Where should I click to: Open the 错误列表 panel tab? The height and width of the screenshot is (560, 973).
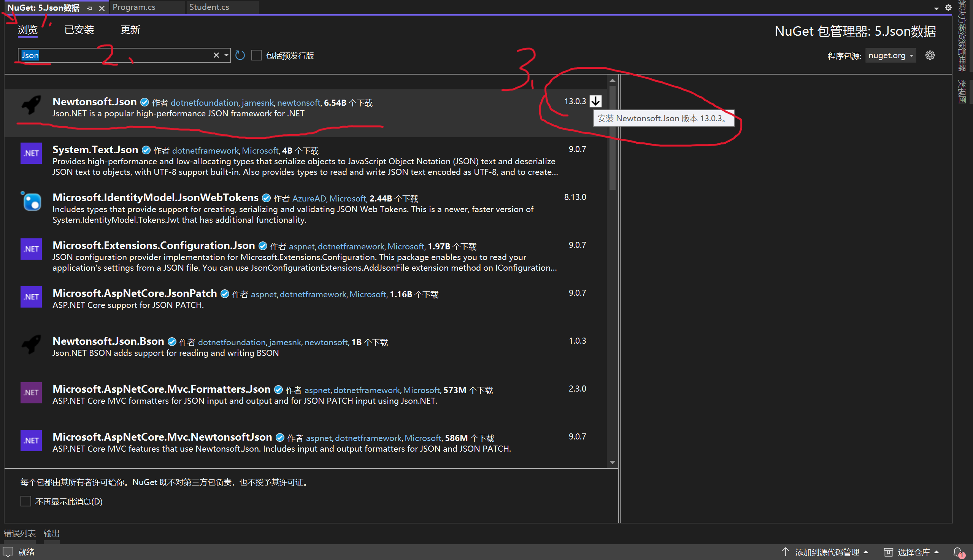coord(20,533)
